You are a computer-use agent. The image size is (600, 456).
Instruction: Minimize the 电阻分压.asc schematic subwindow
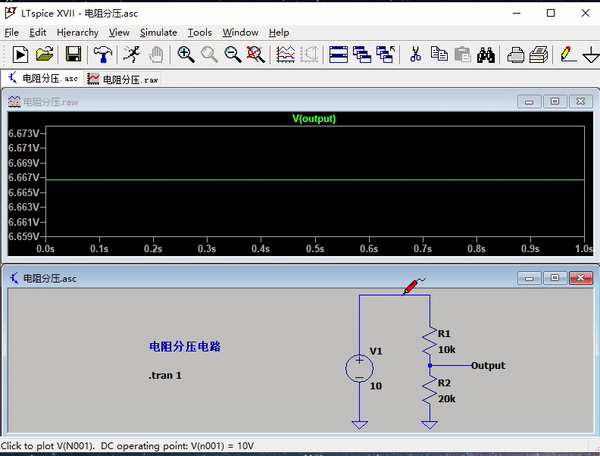click(x=529, y=278)
